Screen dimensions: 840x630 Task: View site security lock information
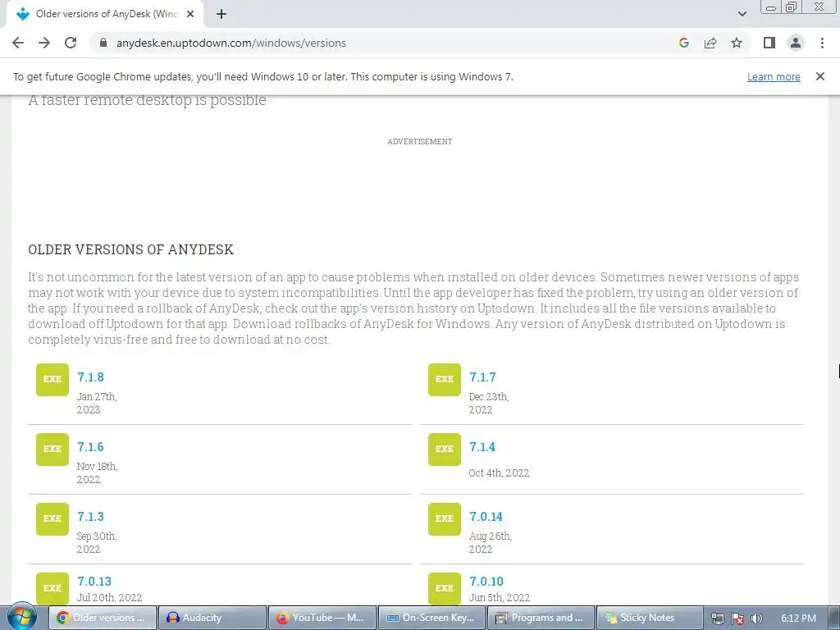tap(103, 43)
